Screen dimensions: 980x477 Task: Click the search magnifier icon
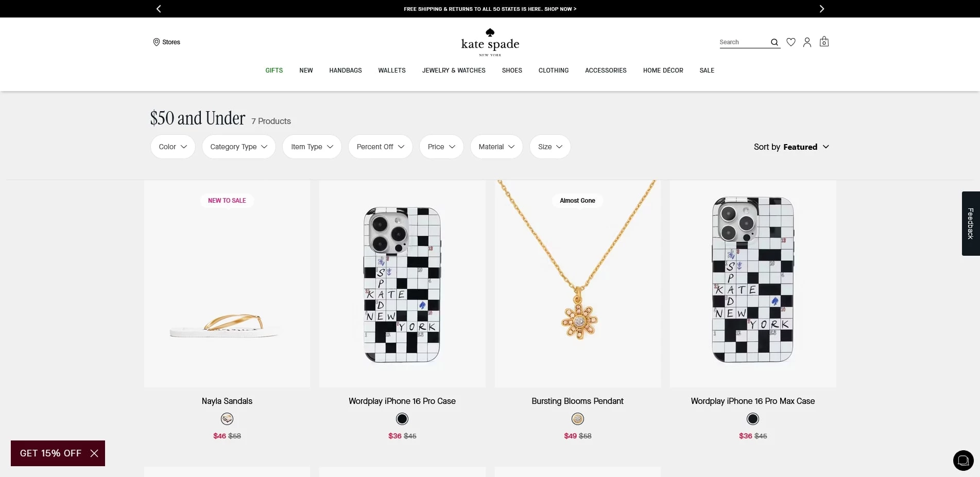point(774,42)
